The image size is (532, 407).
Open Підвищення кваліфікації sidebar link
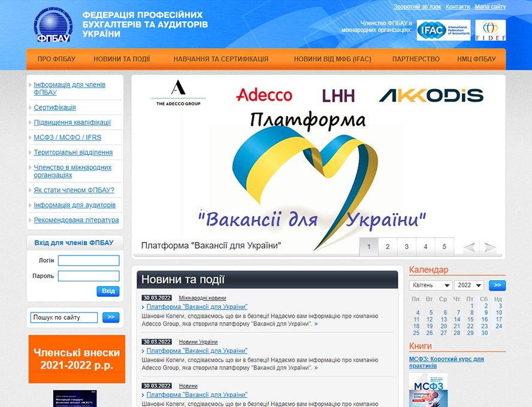point(72,122)
